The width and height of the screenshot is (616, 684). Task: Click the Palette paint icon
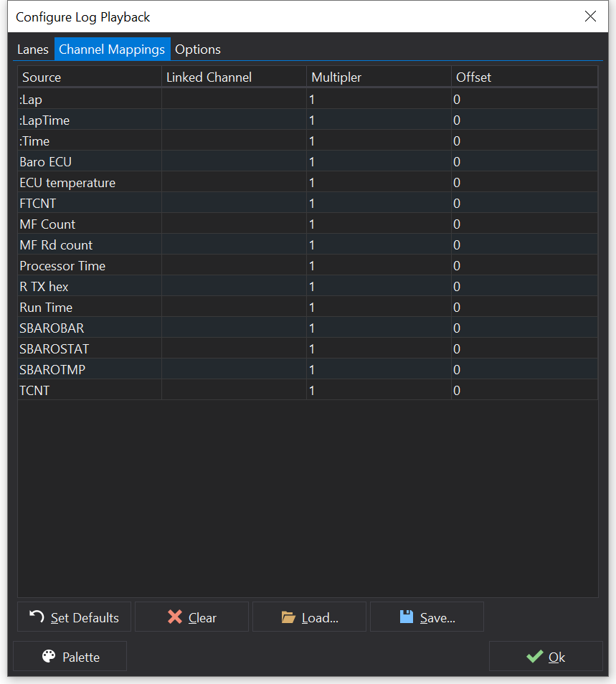[x=49, y=657]
